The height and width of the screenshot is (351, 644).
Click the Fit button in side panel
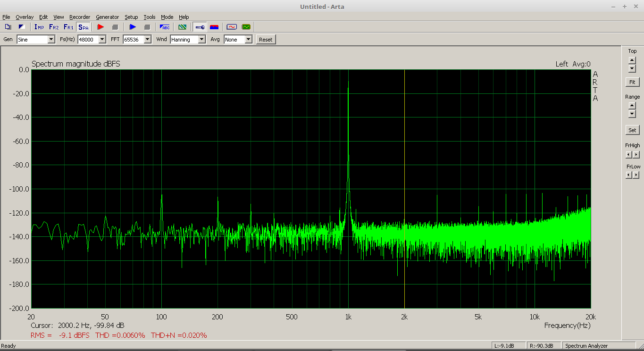(632, 82)
